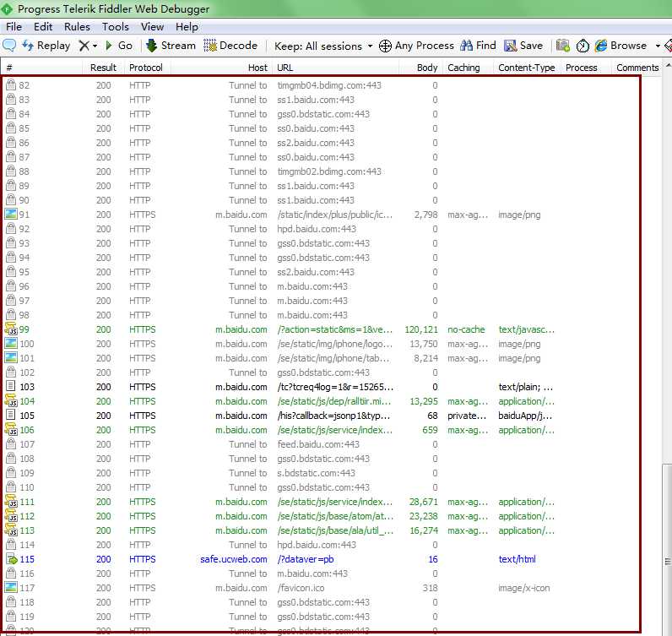The image size is (672, 636).
Task: Click the JS icon of session 106
Action: [x=11, y=429]
